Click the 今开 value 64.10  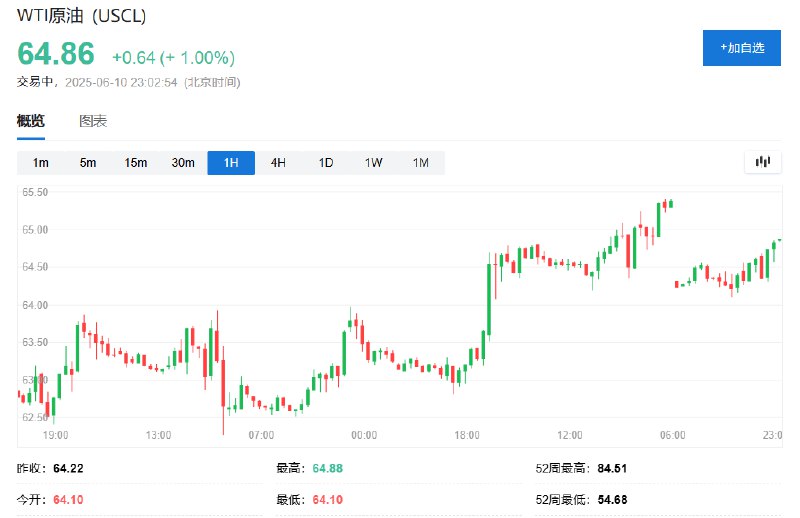68,500
